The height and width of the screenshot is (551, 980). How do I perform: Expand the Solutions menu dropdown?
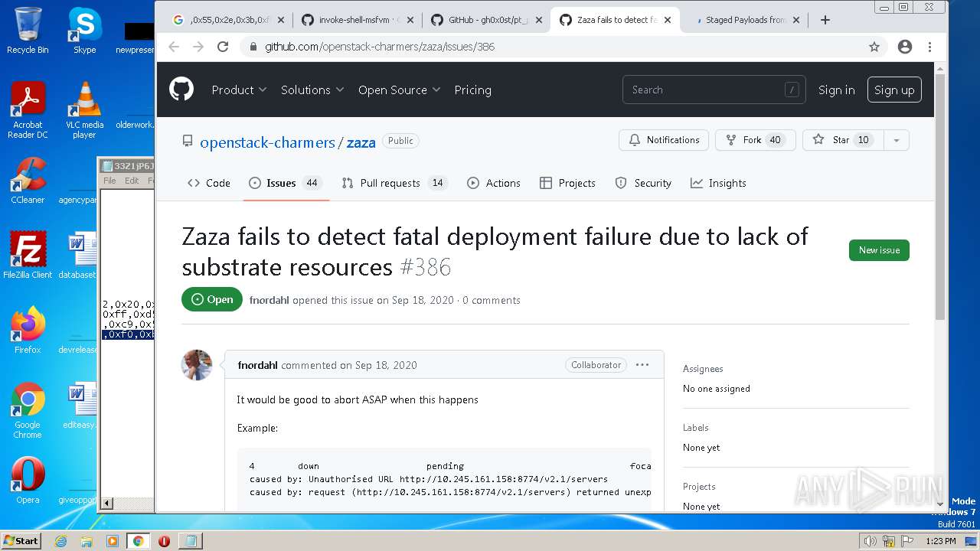pyautogui.click(x=312, y=90)
